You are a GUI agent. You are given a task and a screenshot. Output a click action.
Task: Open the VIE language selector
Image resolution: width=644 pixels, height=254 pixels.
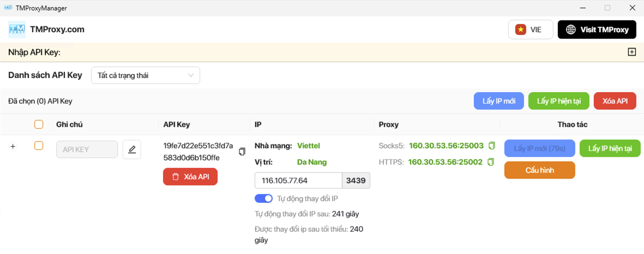tap(531, 29)
